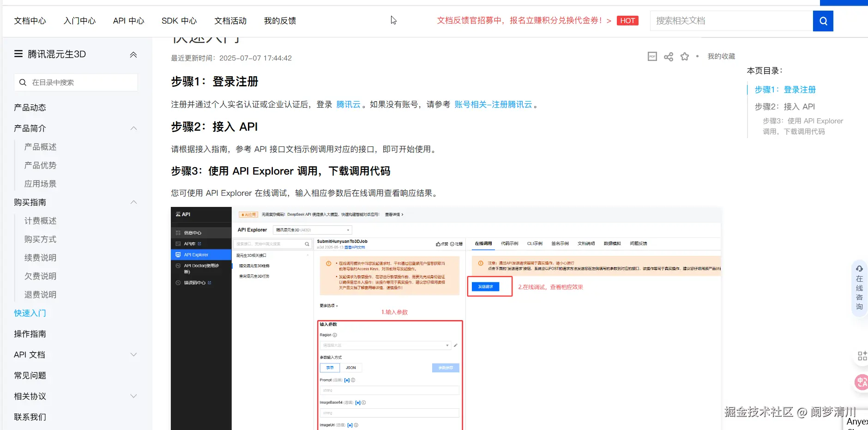Select 续费说明 in sidebar

click(x=40, y=258)
